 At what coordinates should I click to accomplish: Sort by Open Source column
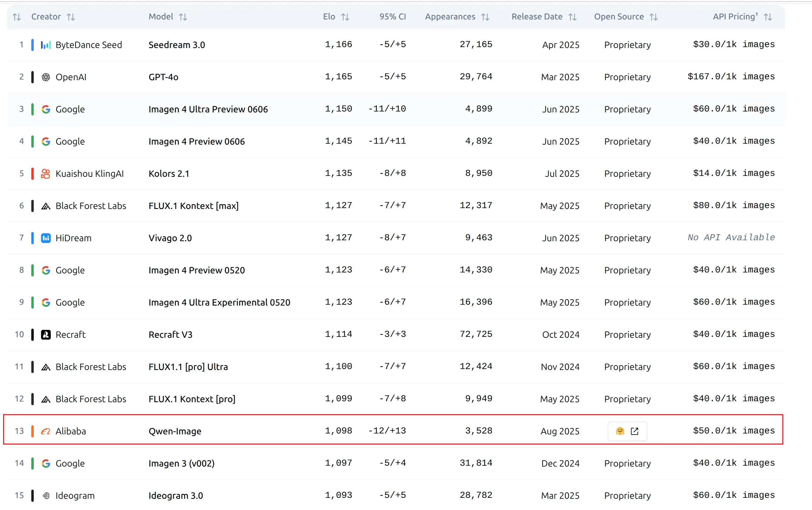(x=653, y=17)
